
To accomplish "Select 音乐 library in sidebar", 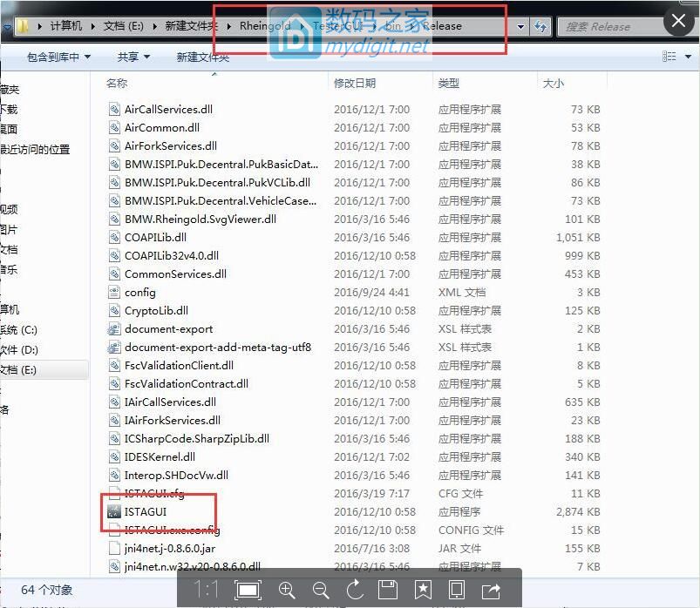I will [9, 269].
